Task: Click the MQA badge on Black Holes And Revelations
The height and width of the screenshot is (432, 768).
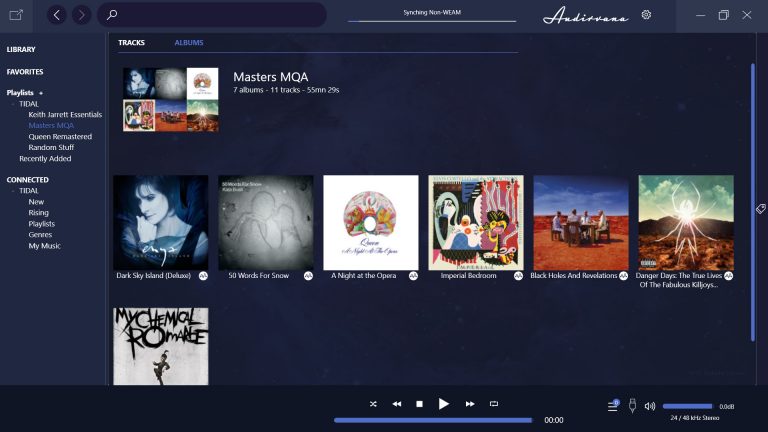Action: coord(624,276)
